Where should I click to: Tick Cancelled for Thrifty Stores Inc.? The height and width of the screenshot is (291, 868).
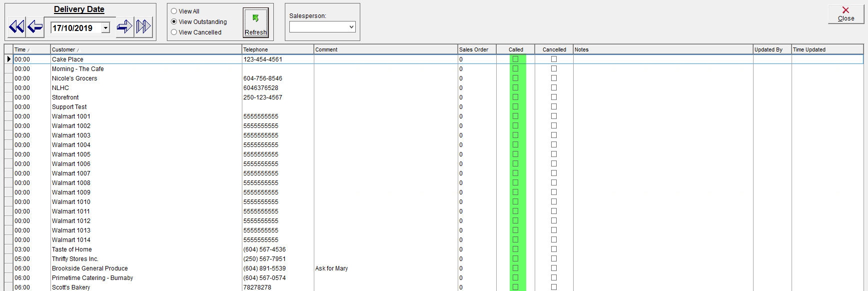554,258
